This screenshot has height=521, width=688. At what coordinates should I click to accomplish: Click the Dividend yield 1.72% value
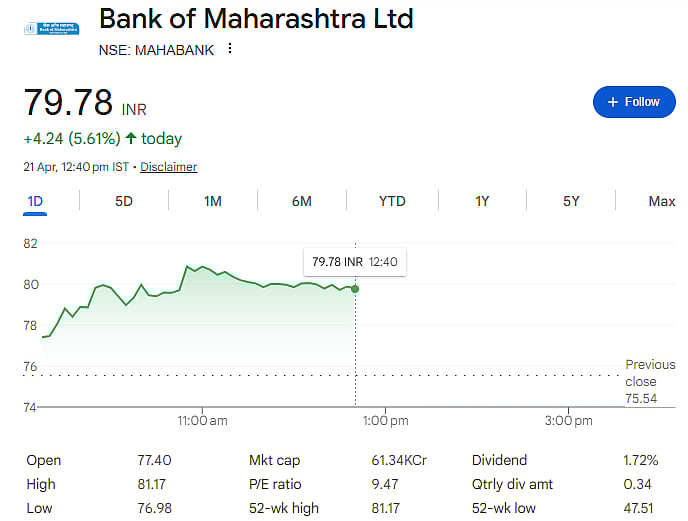coord(640,460)
